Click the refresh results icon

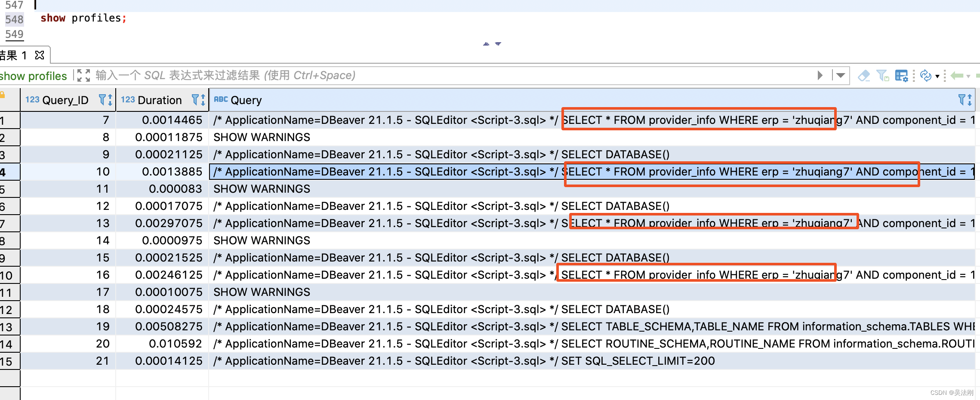coord(925,76)
